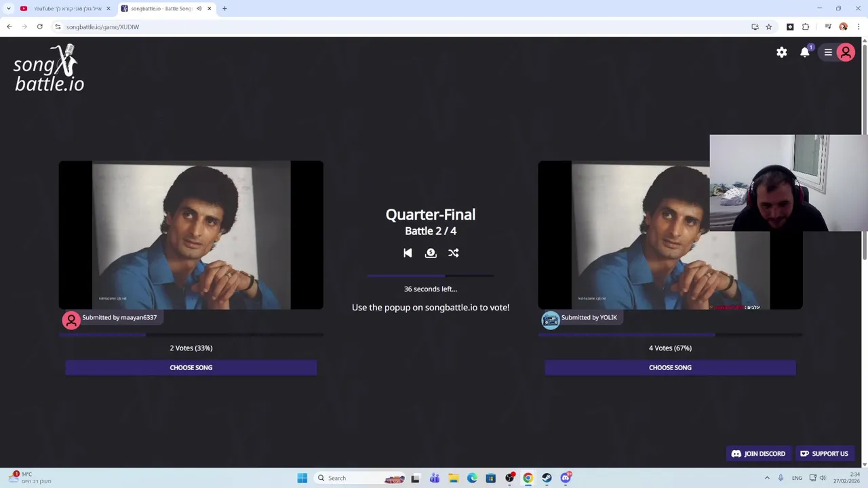Open the tab search dropdown arrow
The image size is (868, 488).
click(8, 8)
